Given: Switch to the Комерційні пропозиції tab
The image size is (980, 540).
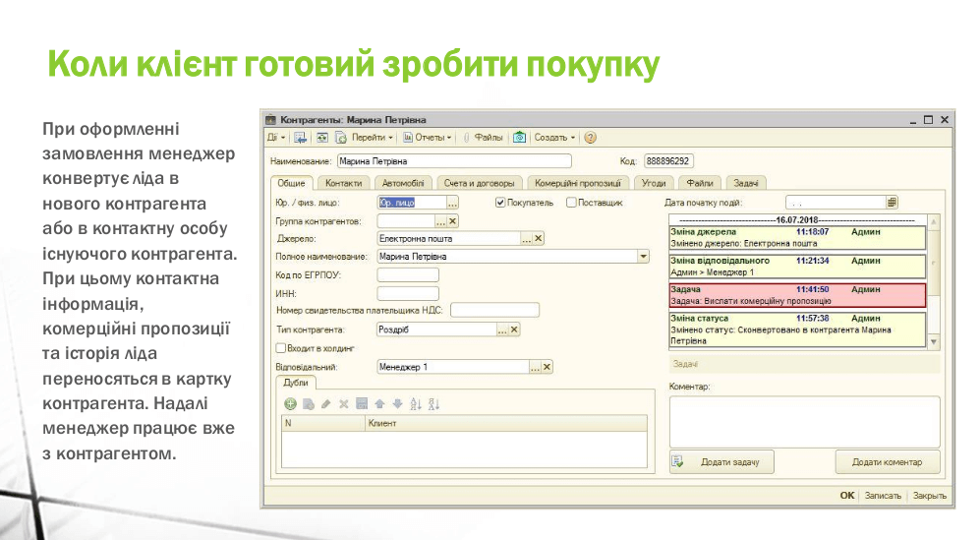Looking at the screenshot, I should tap(578, 183).
